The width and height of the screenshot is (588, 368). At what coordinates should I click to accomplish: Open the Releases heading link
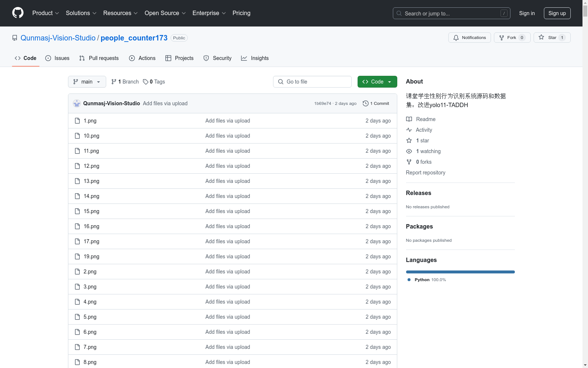pos(419,193)
